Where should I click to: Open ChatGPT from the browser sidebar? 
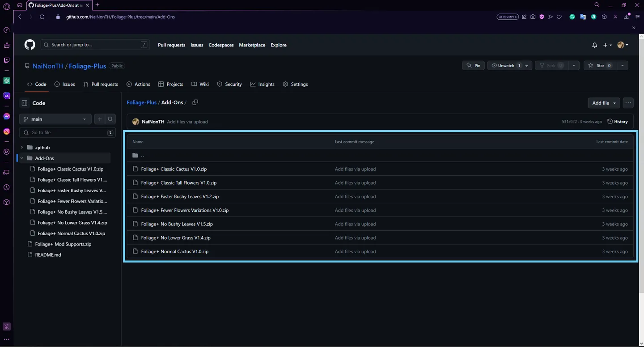pos(7,81)
